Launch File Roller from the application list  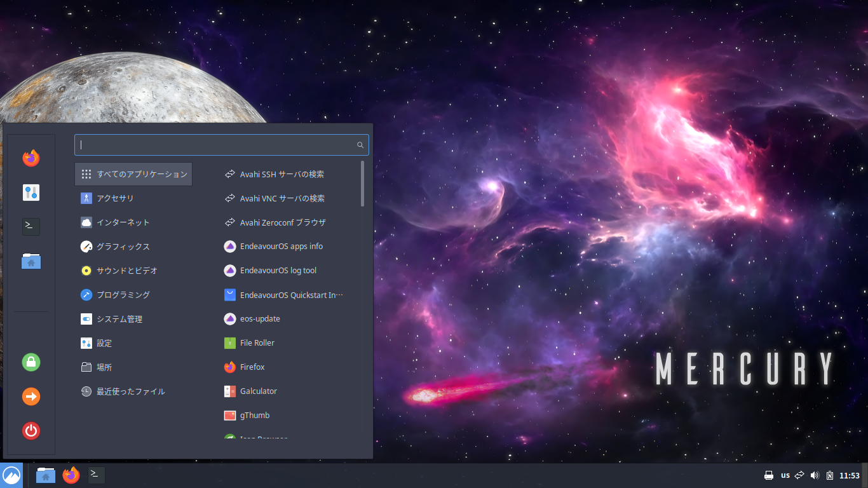[x=289, y=343]
